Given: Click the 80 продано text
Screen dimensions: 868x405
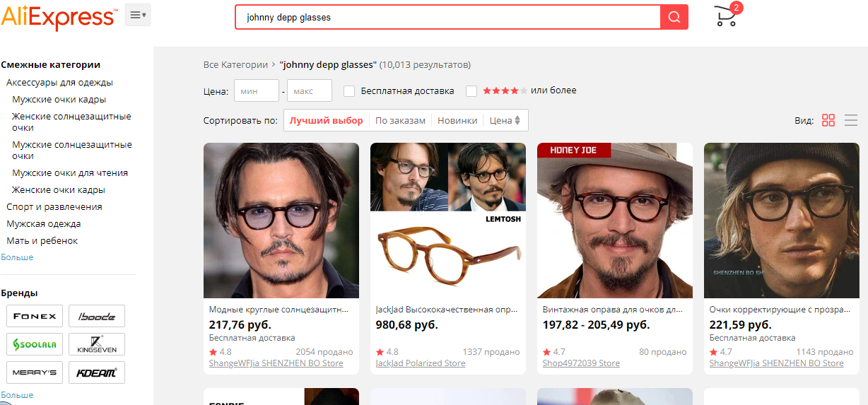Looking at the screenshot, I should pyautogui.click(x=662, y=352).
